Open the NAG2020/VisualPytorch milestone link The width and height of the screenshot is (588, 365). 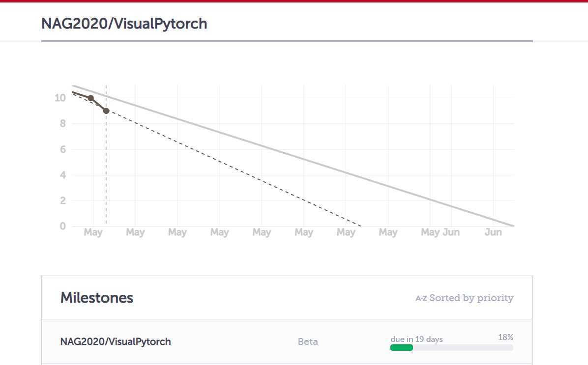[x=116, y=341]
